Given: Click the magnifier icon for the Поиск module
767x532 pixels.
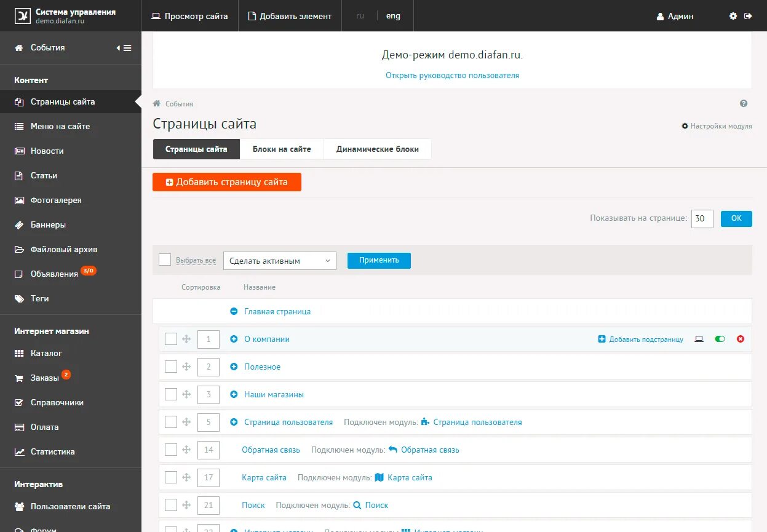Looking at the screenshot, I should point(357,505).
